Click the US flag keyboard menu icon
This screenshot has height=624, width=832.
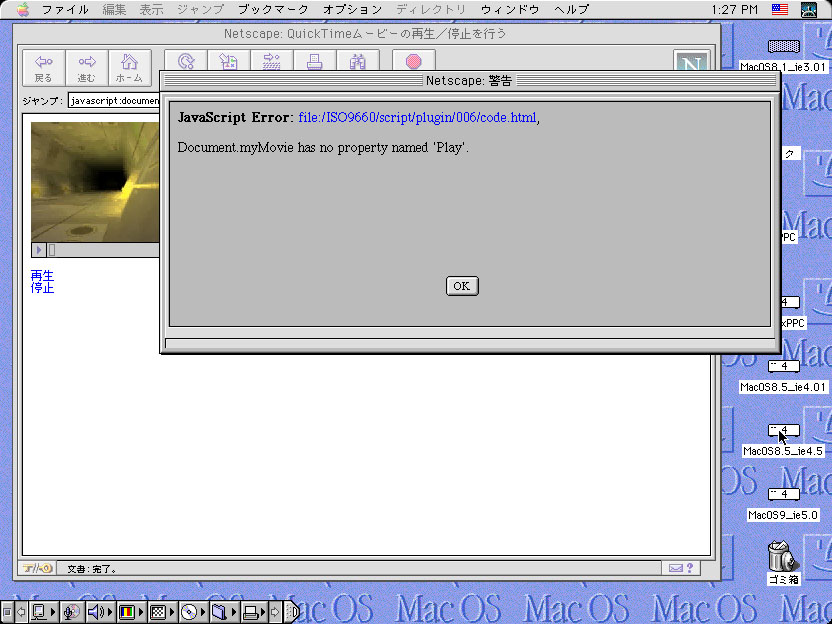[780, 10]
